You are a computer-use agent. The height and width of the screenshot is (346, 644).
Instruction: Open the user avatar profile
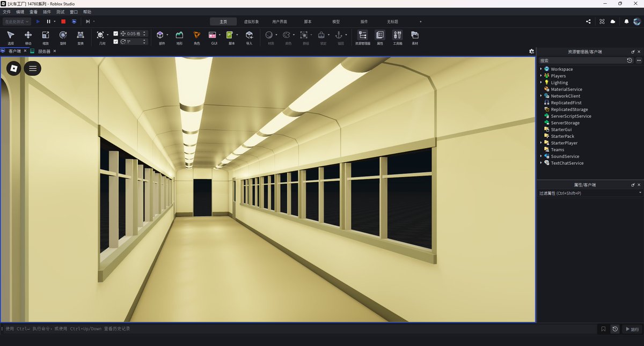(636, 21)
